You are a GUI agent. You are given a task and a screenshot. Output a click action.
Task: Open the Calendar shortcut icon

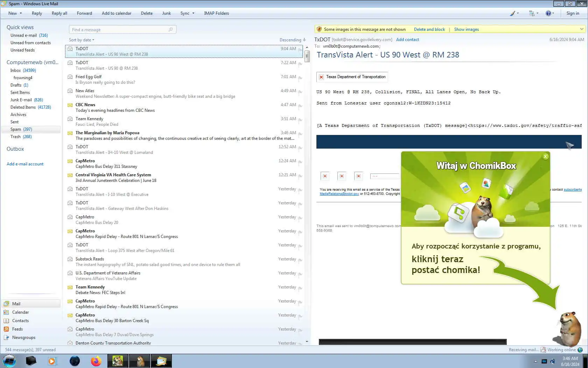6,312
